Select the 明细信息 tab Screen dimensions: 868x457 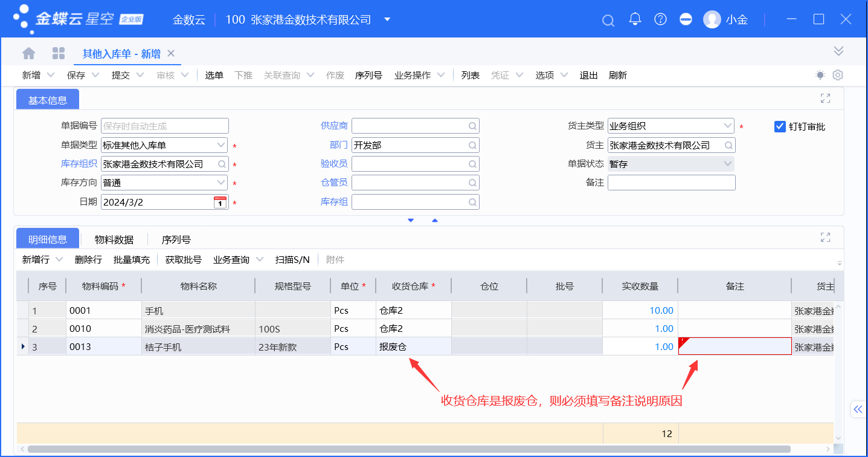pyautogui.click(x=48, y=239)
